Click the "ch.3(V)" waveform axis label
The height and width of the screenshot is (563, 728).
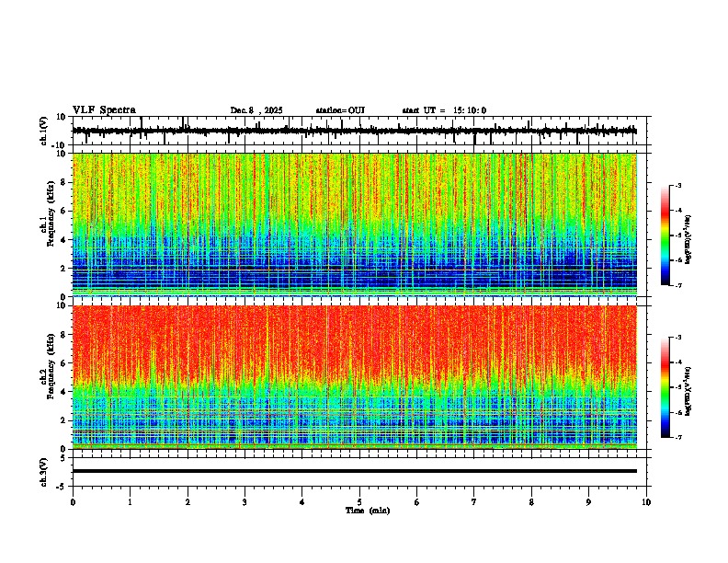point(44,472)
